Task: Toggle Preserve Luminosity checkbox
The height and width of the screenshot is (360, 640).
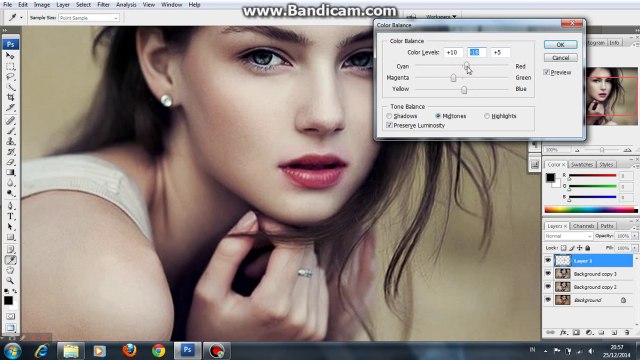Action: point(389,125)
